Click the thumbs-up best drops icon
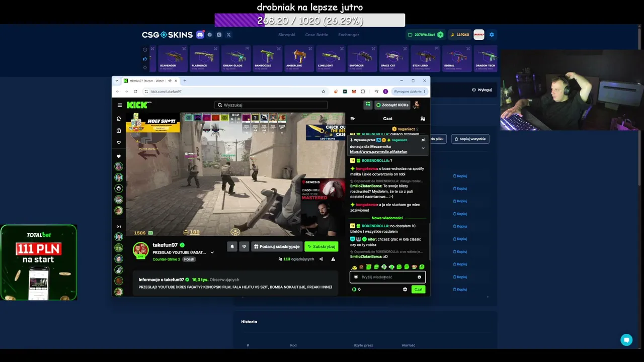This screenshot has width=644, height=362. click(x=145, y=59)
